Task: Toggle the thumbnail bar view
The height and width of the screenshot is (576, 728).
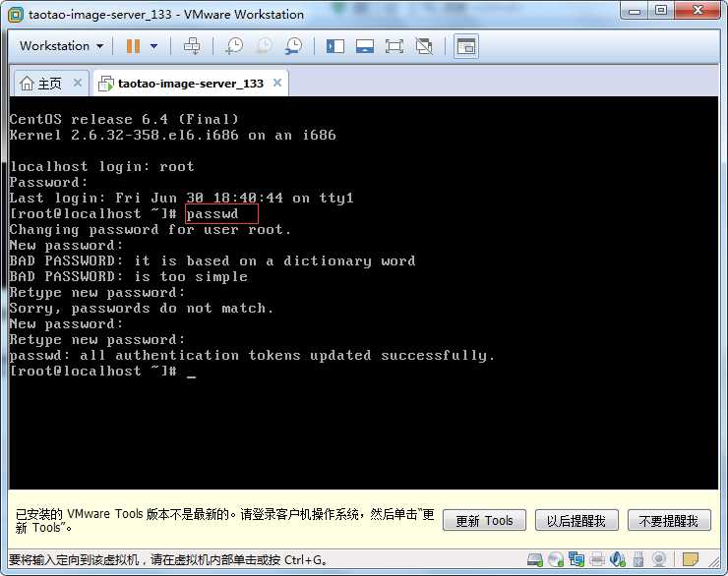Action: (x=365, y=46)
